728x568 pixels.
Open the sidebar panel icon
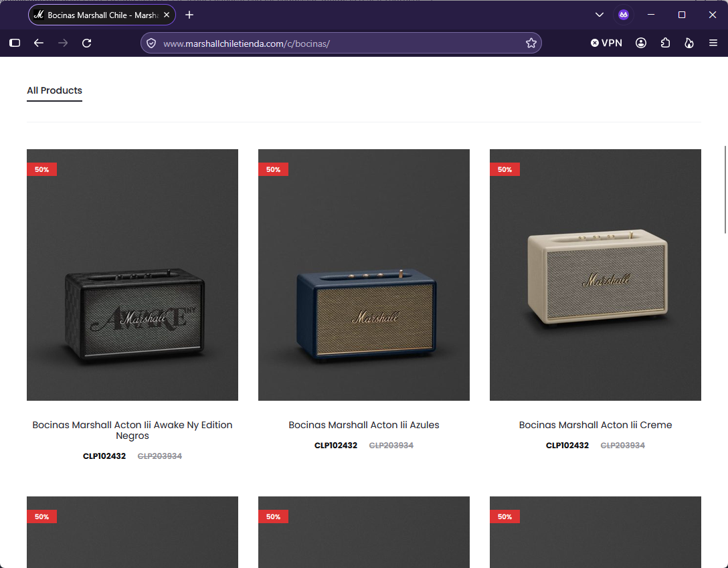(15, 43)
